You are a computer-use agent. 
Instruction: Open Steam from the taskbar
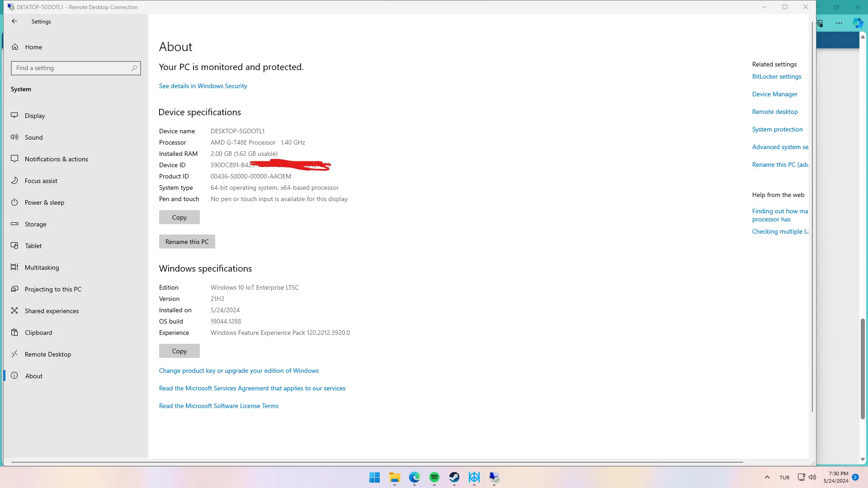pos(454,477)
